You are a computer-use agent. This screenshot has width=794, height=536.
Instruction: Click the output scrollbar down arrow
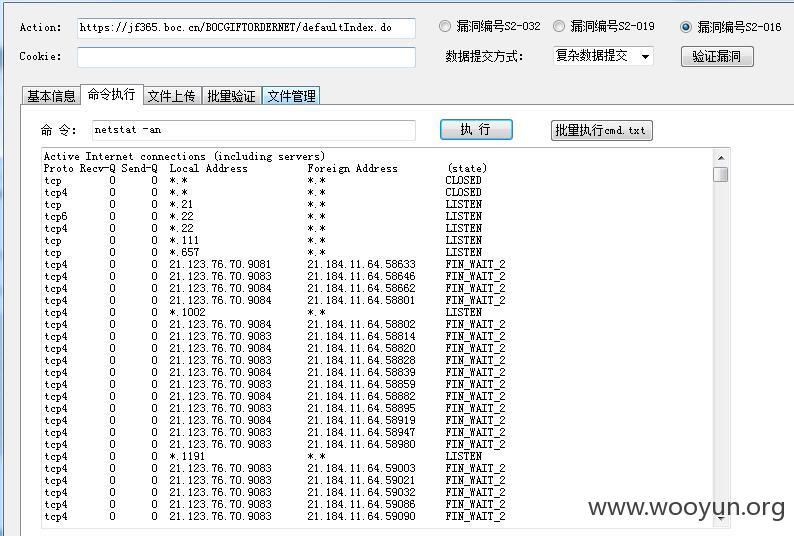pos(721,519)
